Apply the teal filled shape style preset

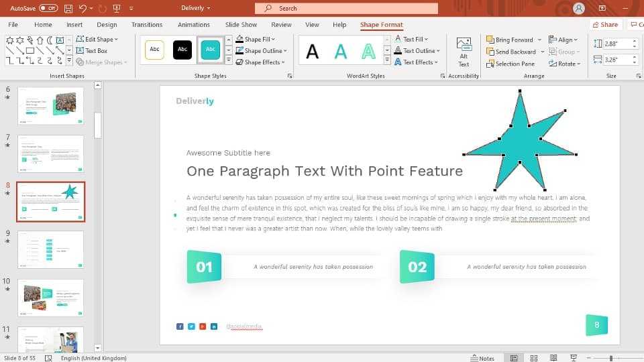[x=211, y=50]
